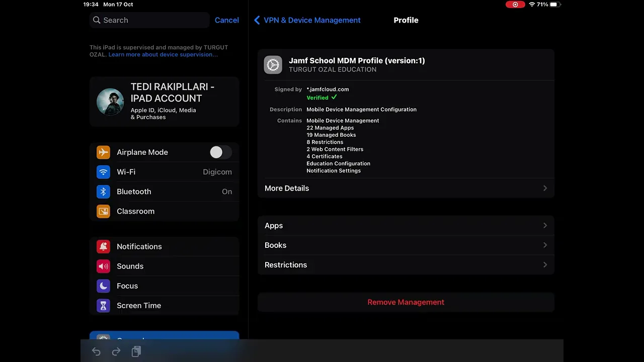The width and height of the screenshot is (644, 362).
Task: Click the red screen recording indicator
Action: 515,5
